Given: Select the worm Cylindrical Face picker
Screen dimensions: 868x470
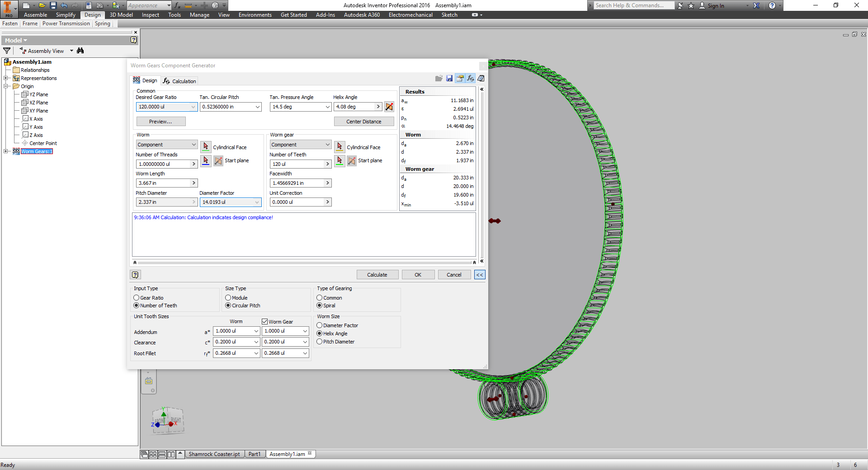Looking at the screenshot, I should click(206, 146).
